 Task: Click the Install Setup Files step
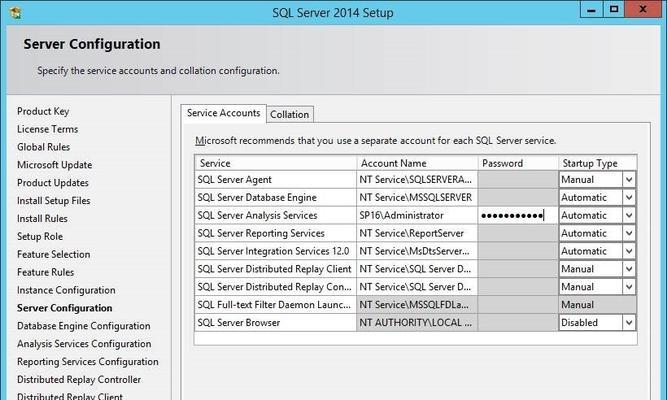tap(54, 200)
